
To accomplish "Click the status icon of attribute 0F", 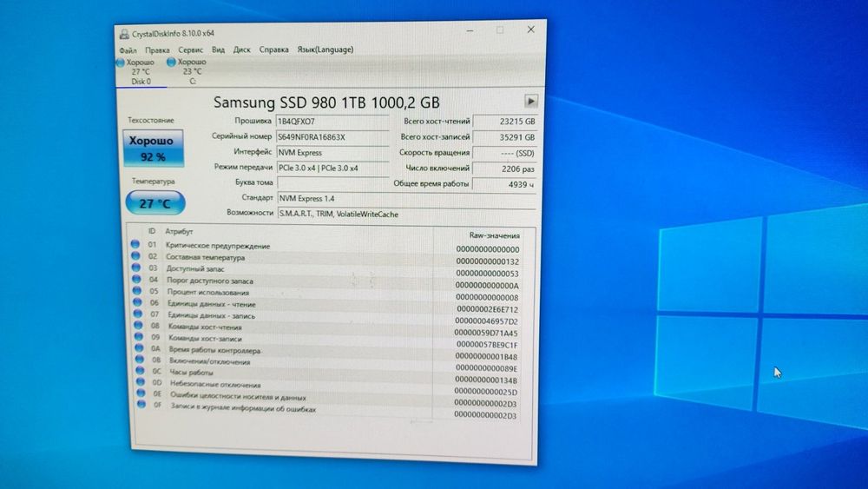I will click(141, 405).
